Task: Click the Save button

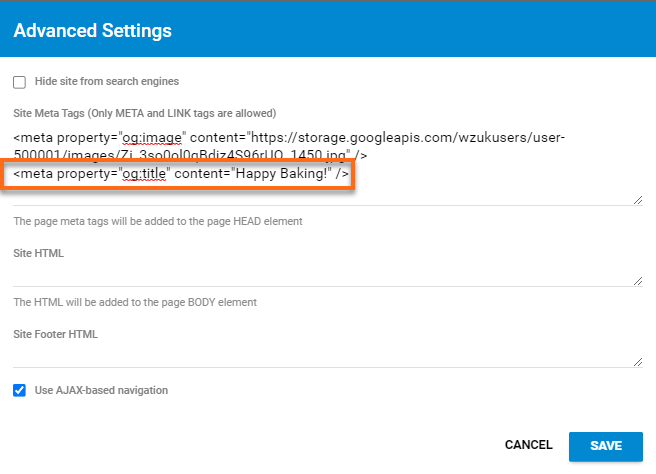Action: pyautogui.click(x=605, y=445)
